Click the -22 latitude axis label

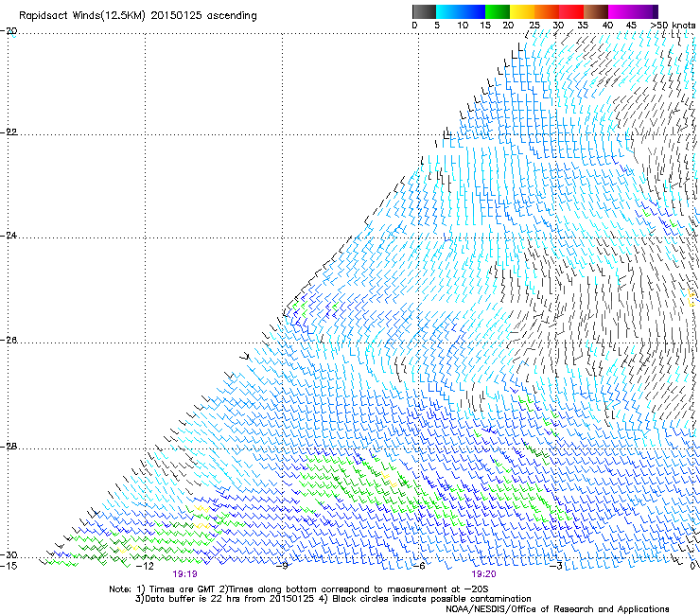9,132
